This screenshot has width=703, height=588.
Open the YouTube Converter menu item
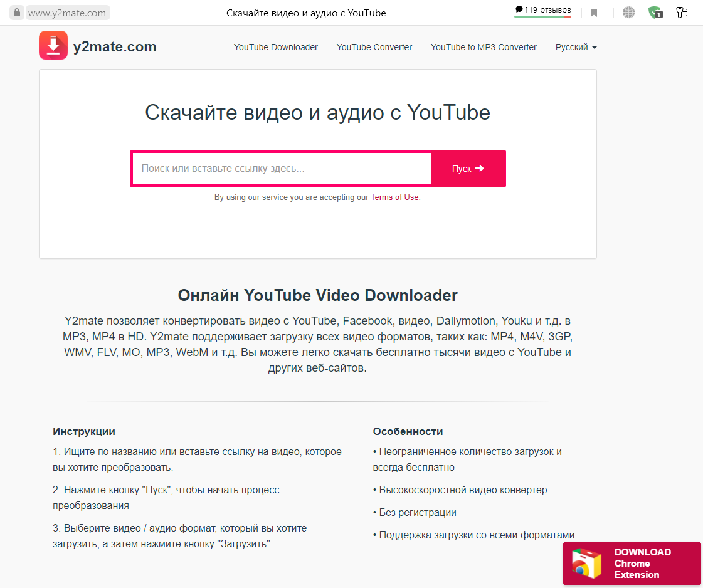pyautogui.click(x=374, y=47)
